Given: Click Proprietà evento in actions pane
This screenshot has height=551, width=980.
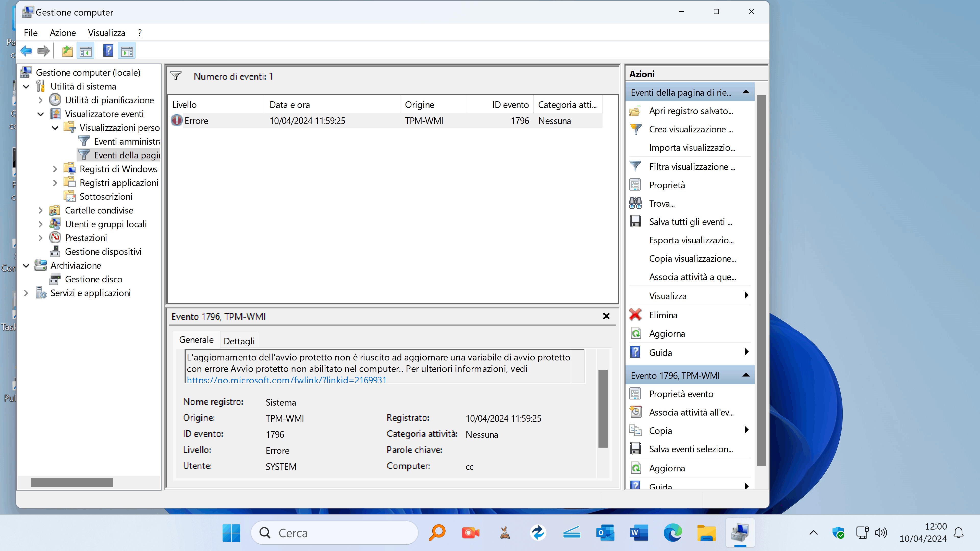Looking at the screenshot, I should (x=681, y=394).
